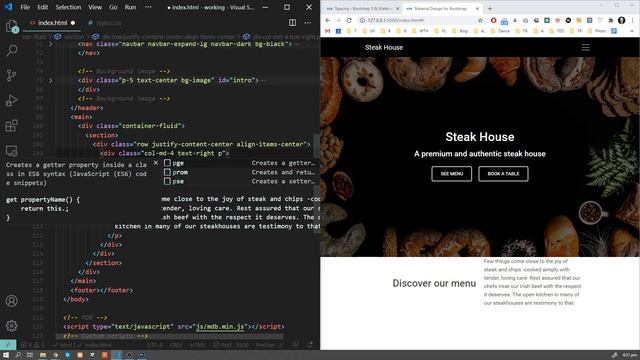
Task: Open the Run and Debug view
Action: point(12,100)
